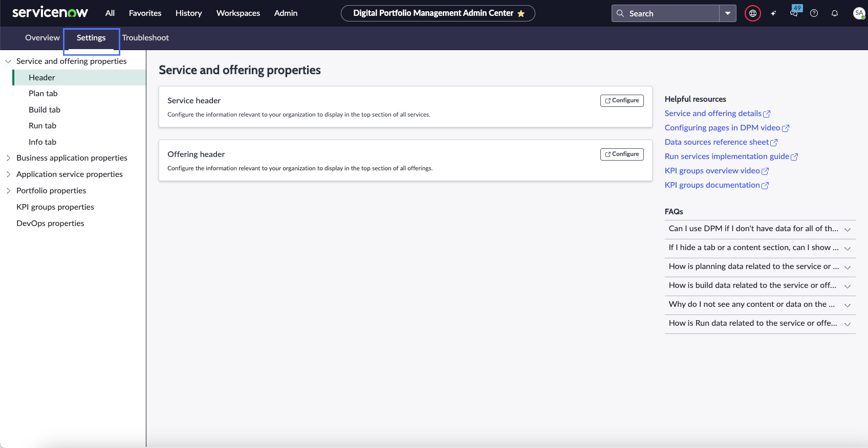Open the Workspaces menu
Image resolution: width=868 pixels, height=448 pixels.
[x=238, y=13]
